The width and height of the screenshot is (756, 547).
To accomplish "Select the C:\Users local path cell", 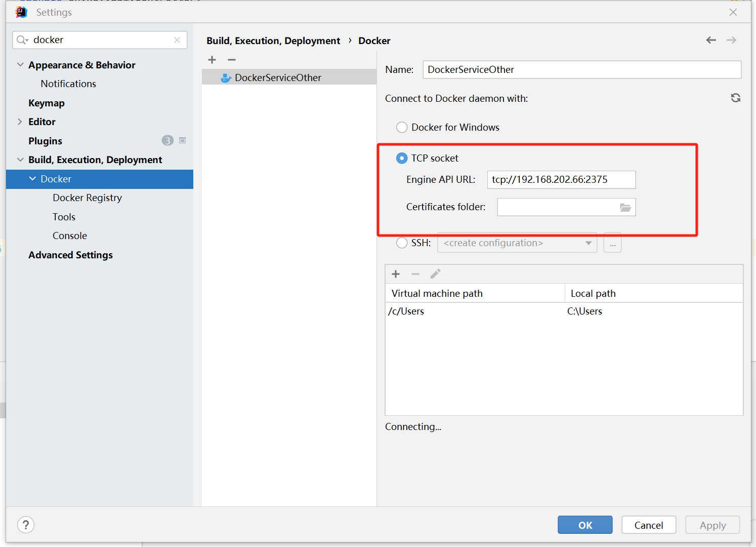I will click(654, 311).
